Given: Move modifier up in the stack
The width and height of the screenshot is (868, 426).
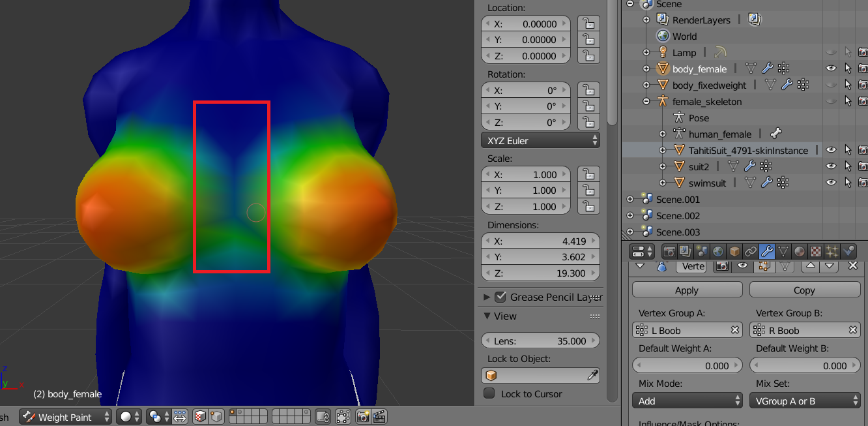Looking at the screenshot, I should point(810,266).
